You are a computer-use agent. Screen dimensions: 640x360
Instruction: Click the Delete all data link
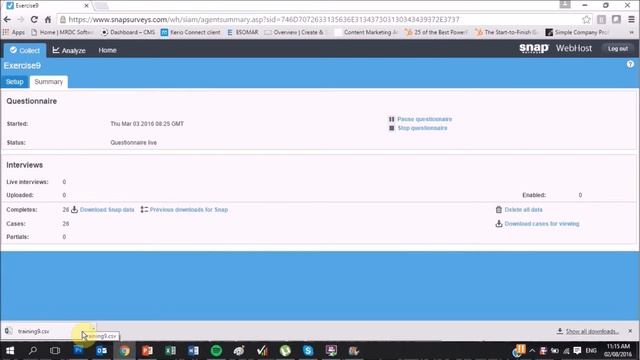click(x=524, y=209)
